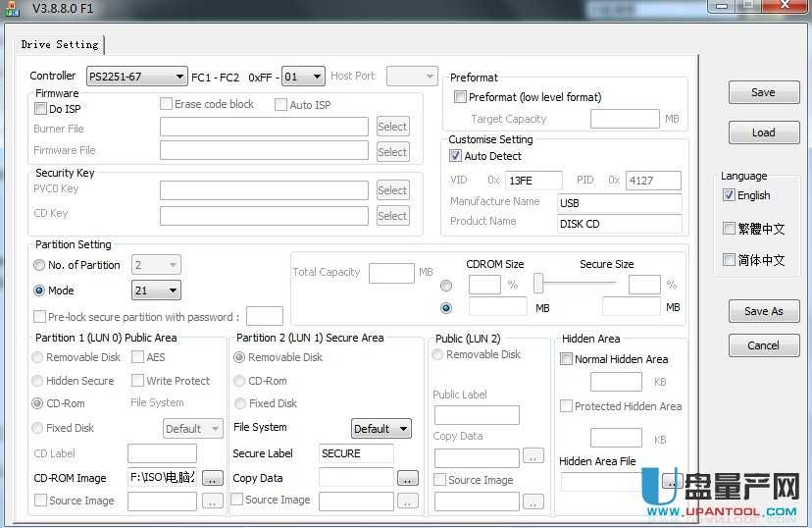Viewport: 812px width, 528px height.
Task: Select the Drive Setting tab
Action: pyautogui.click(x=60, y=45)
